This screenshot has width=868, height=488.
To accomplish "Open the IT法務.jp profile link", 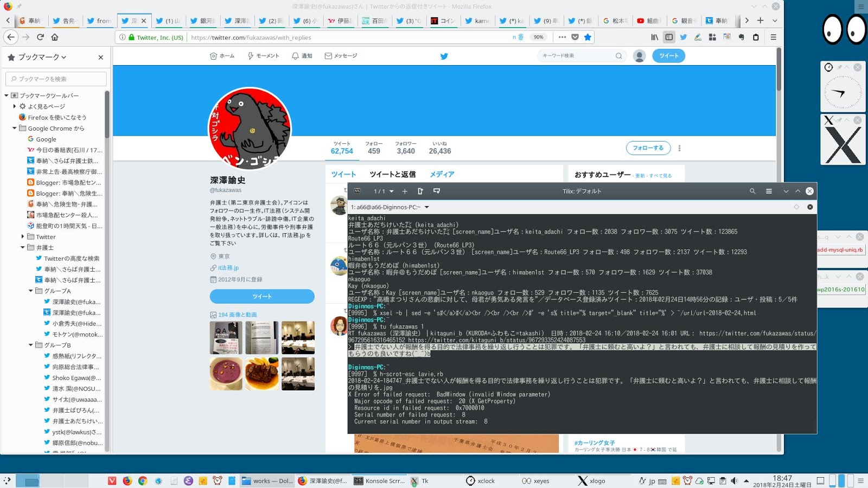I will [228, 268].
